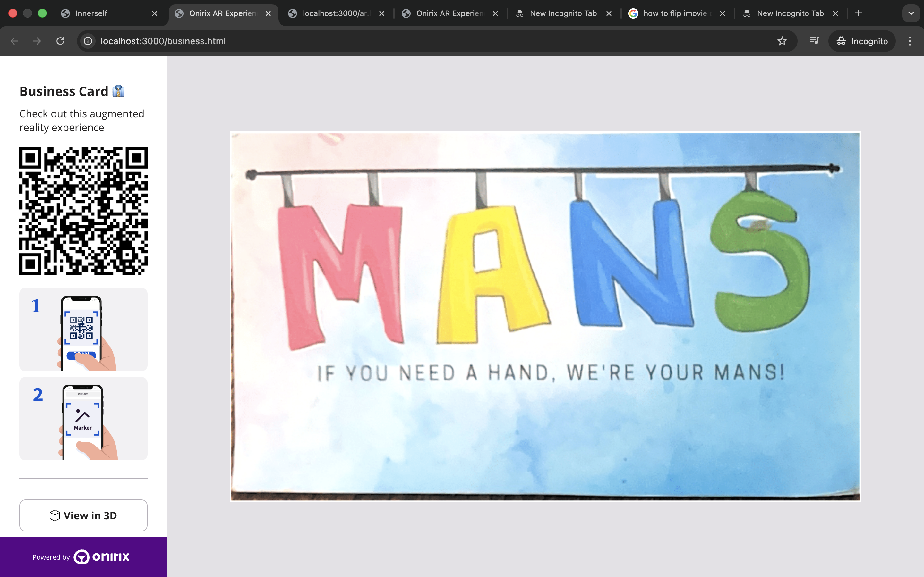Reload the current page
The image size is (924, 577).
60,41
